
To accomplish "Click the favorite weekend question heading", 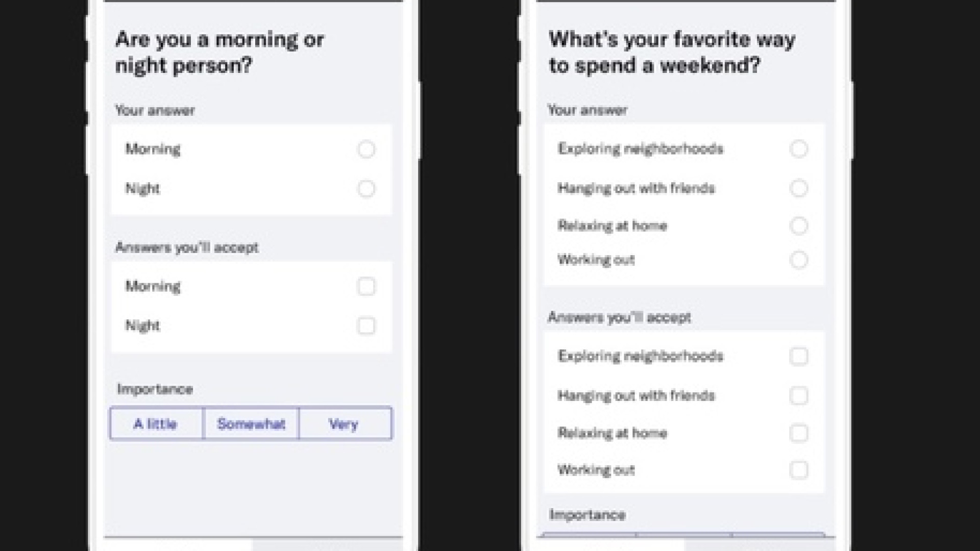I will point(671,53).
